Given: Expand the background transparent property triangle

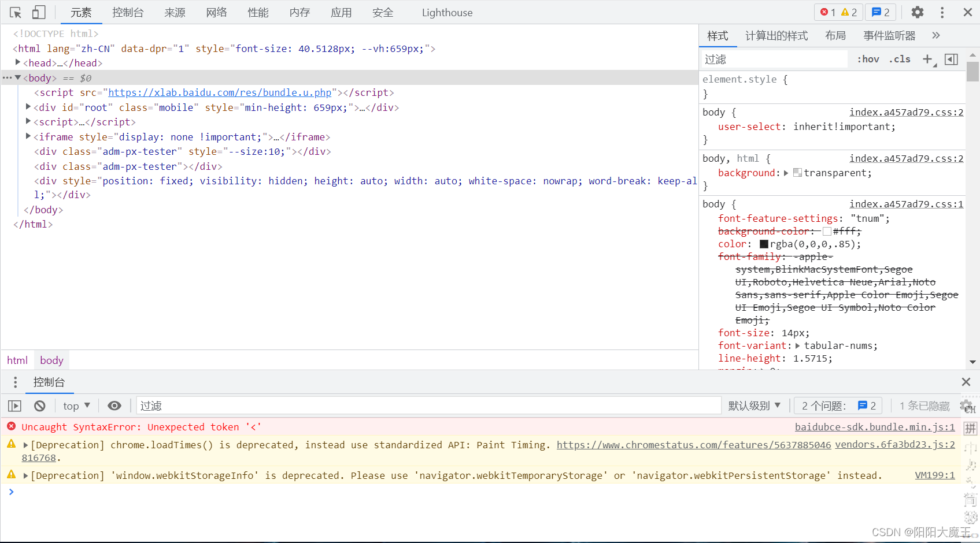Looking at the screenshot, I should click(x=786, y=173).
